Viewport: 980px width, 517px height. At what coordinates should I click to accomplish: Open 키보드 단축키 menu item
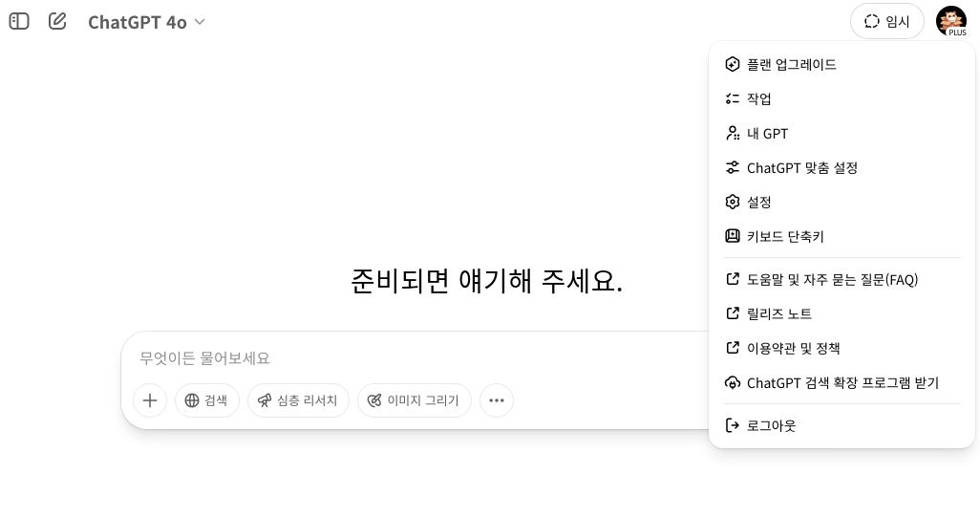(842, 236)
